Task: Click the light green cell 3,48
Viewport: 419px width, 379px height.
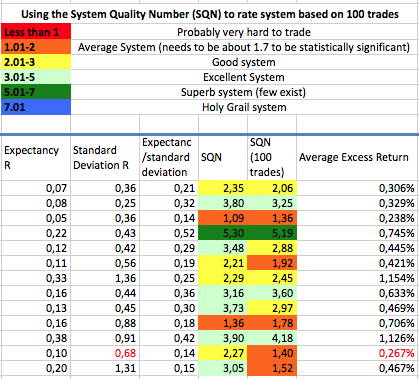Action: pyautogui.click(x=223, y=248)
